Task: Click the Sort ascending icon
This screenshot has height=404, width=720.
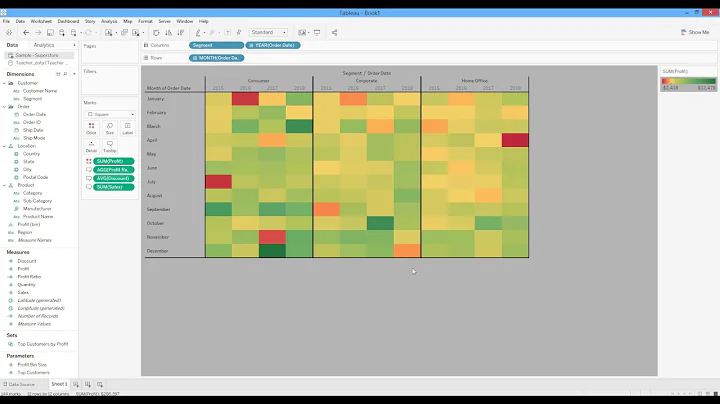Action: [x=169, y=33]
